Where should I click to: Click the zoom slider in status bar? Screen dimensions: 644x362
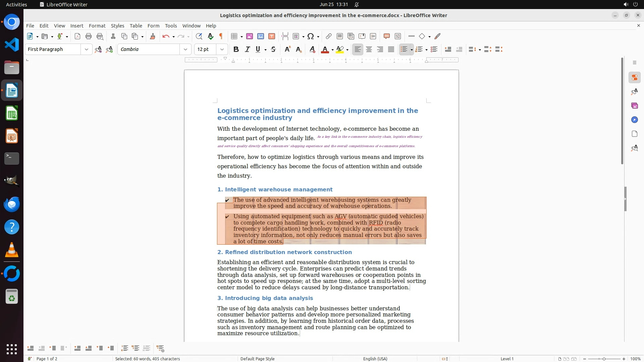pos(604,359)
